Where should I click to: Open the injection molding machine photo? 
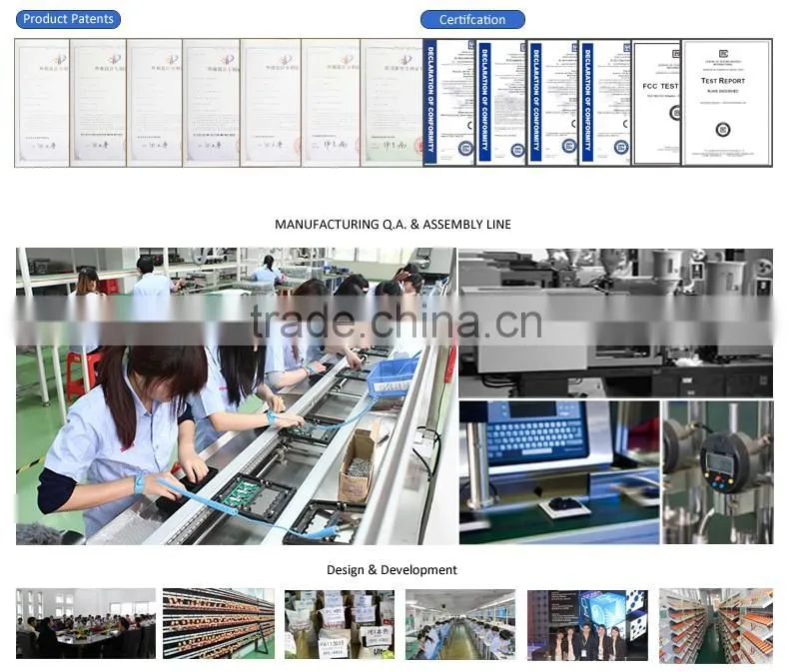(616, 323)
